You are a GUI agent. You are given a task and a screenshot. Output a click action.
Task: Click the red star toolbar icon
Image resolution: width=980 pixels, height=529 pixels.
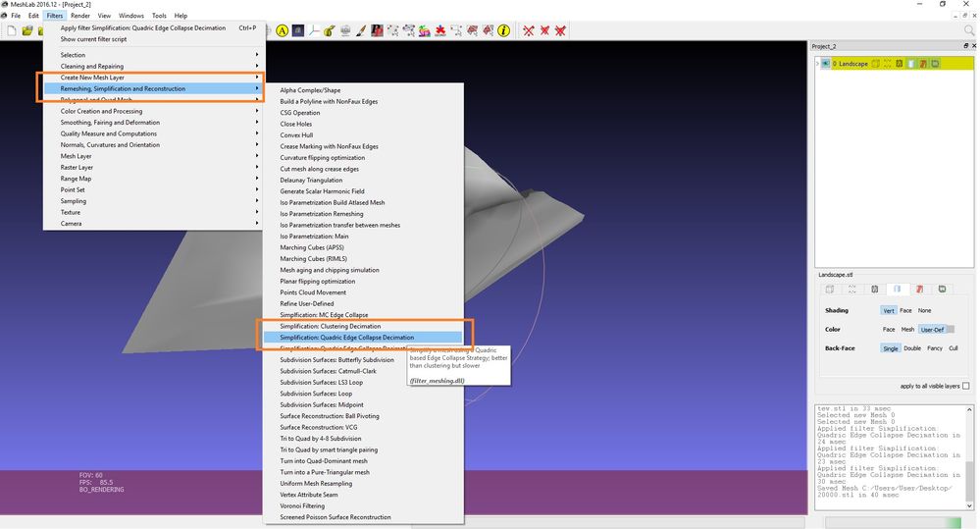coord(440,30)
